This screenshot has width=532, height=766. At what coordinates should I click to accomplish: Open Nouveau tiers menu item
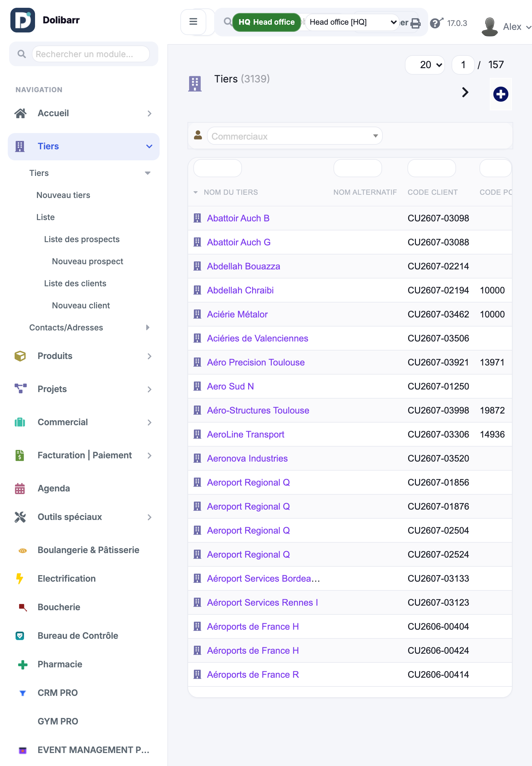pos(63,195)
